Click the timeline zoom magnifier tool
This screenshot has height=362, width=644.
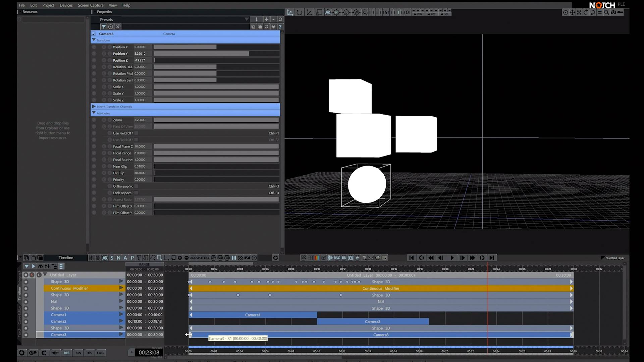pos(160,258)
